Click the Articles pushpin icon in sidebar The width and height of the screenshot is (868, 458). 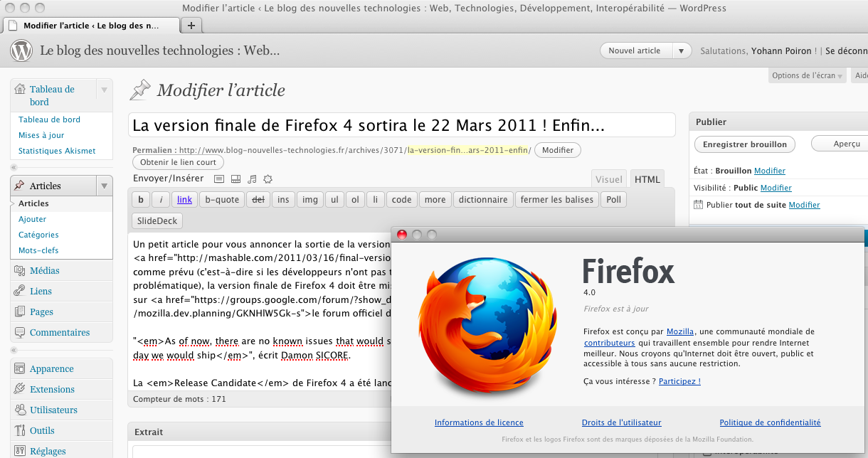20,186
